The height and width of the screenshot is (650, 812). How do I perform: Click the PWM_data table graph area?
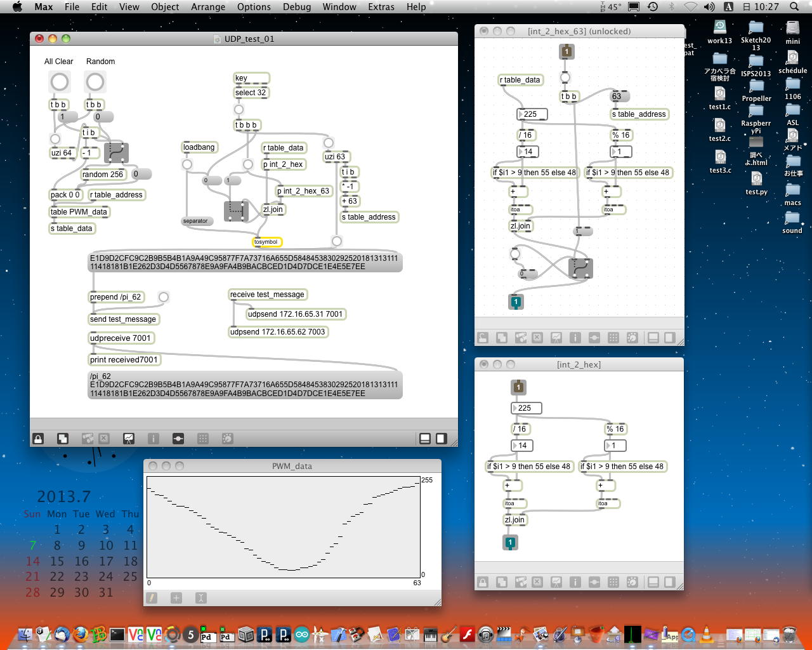click(284, 527)
